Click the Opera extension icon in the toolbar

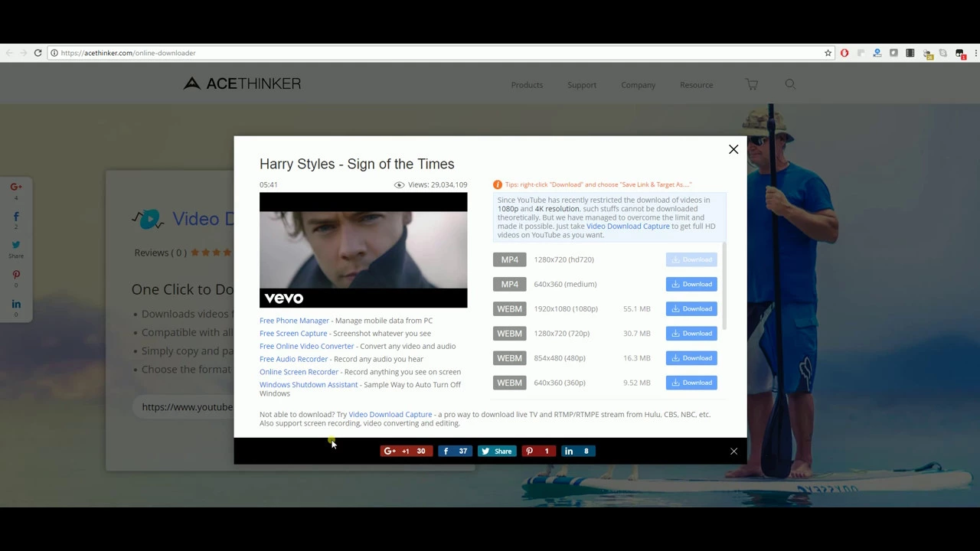[844, 53]
